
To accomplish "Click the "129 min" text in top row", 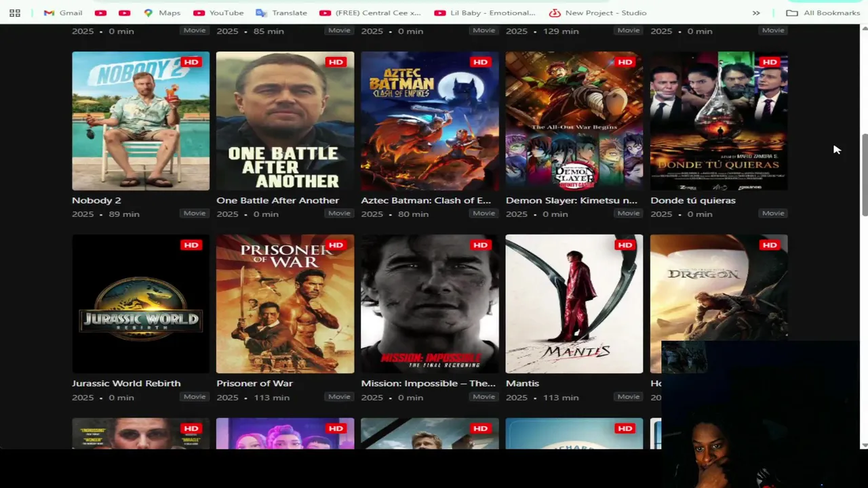I will (560, 31).
